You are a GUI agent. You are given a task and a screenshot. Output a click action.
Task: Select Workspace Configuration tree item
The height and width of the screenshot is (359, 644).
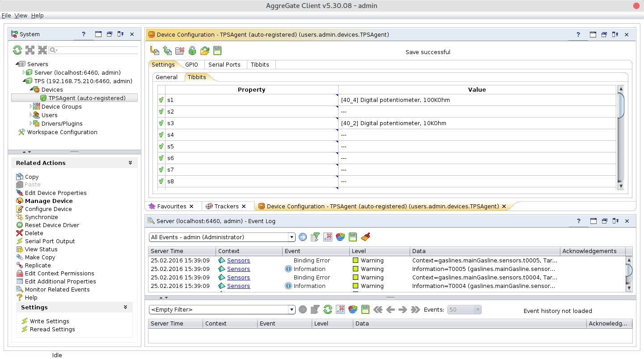[x=62, y=132]
